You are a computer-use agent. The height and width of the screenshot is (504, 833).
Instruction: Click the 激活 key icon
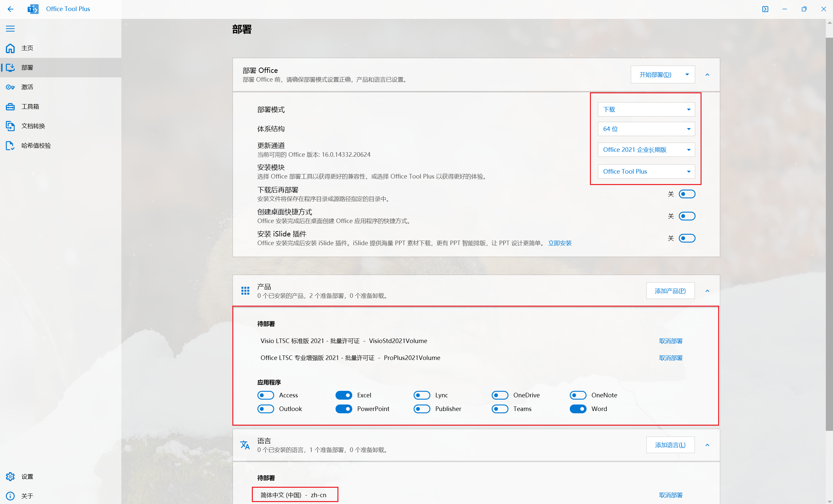(x=10, y=87)
